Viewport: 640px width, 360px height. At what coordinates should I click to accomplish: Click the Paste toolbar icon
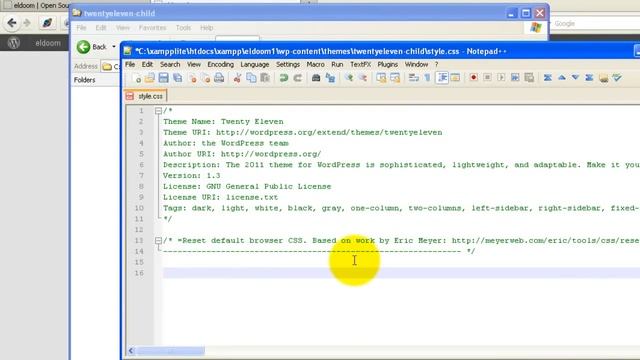[x=265, y=78]
